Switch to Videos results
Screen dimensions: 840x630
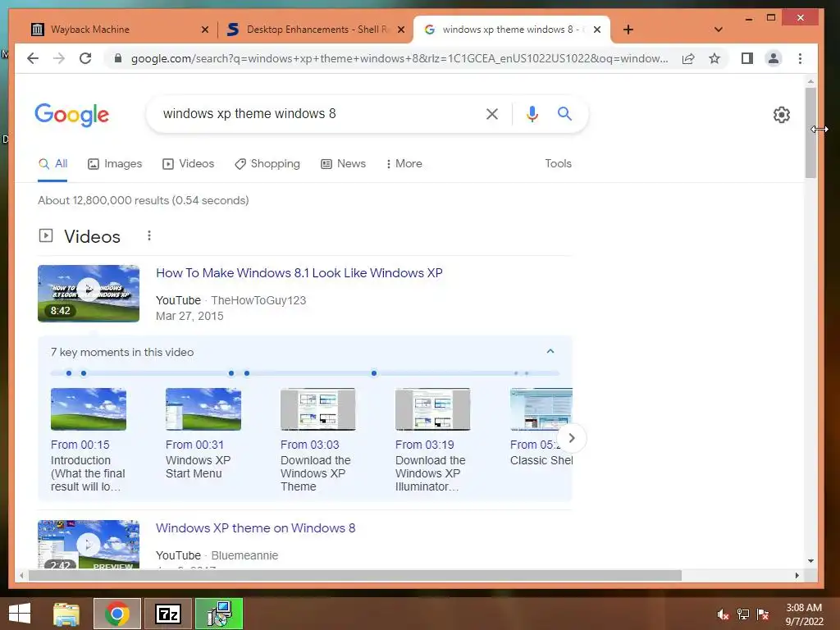pyautogui.click(x=188, y=164)
